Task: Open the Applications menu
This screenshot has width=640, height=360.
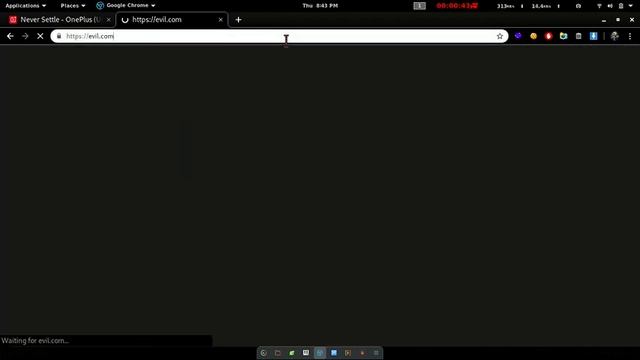Action: click(25, 6)
